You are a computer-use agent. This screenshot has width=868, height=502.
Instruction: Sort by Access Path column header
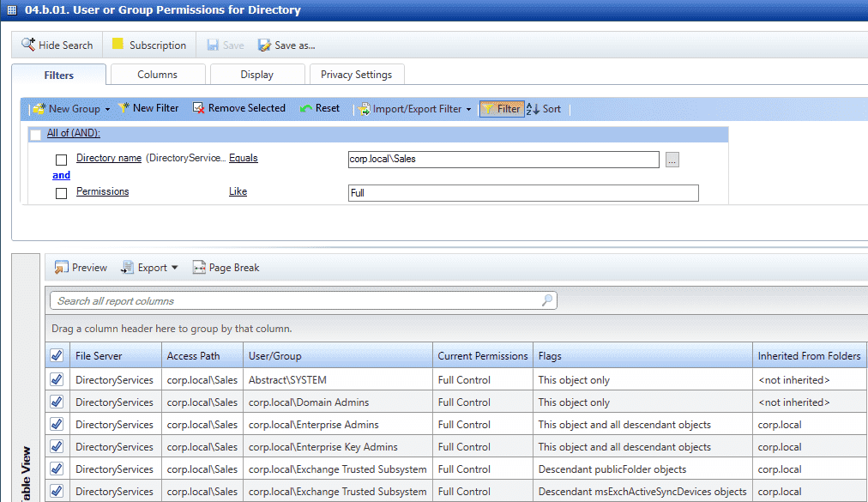[x=202, y=356]
